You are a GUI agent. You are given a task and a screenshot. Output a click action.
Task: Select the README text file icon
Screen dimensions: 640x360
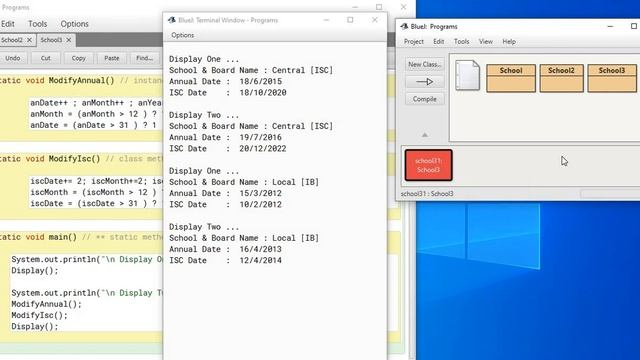tap(467, 76)
